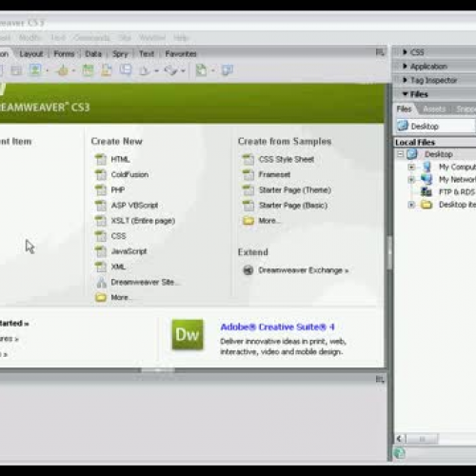Viewport: 476px width, 476px height.
Task: Open the Templates icon dropdown arrow
Action: (212, 70)
